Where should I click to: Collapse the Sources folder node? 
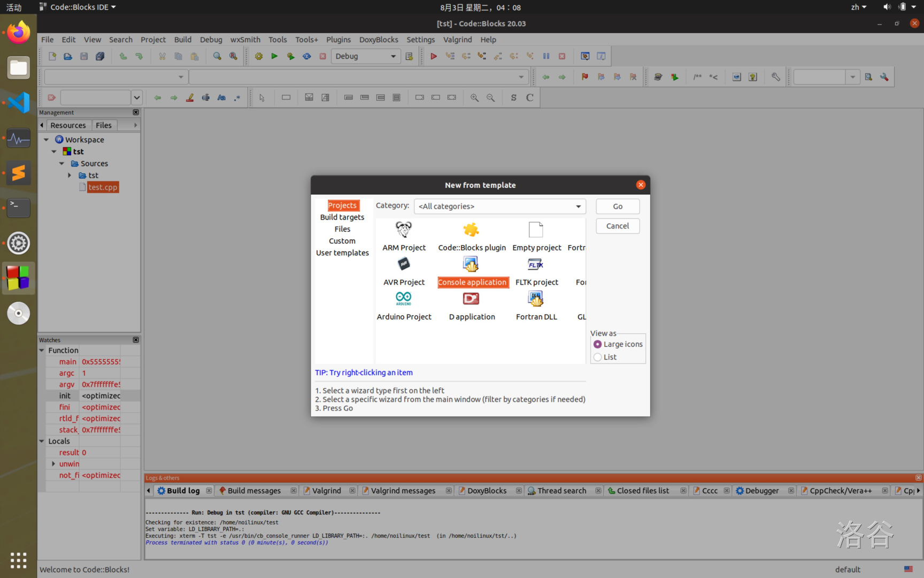62,163
